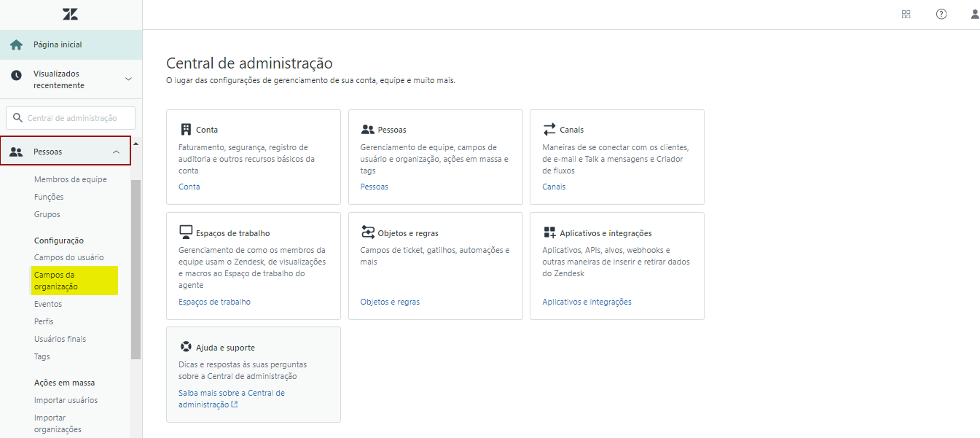Open the help question mark icon
This screenshot has height=438, width=980.
click(941, 14)
